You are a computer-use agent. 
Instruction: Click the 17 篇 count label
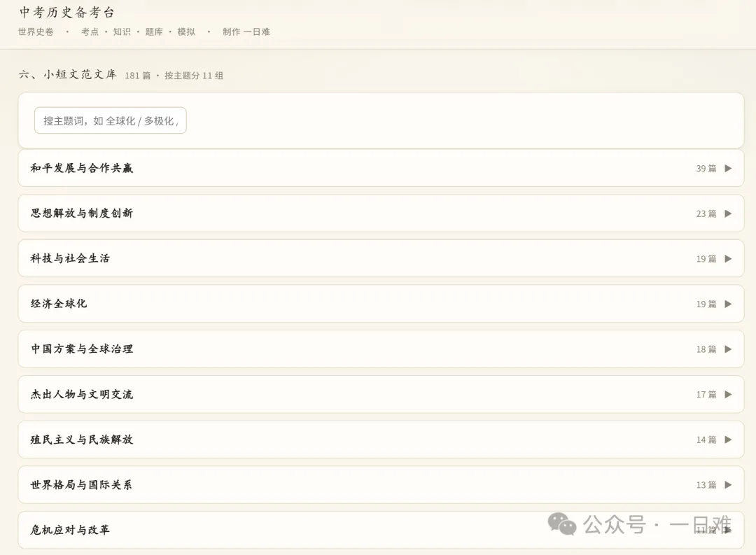click(706, 395)
